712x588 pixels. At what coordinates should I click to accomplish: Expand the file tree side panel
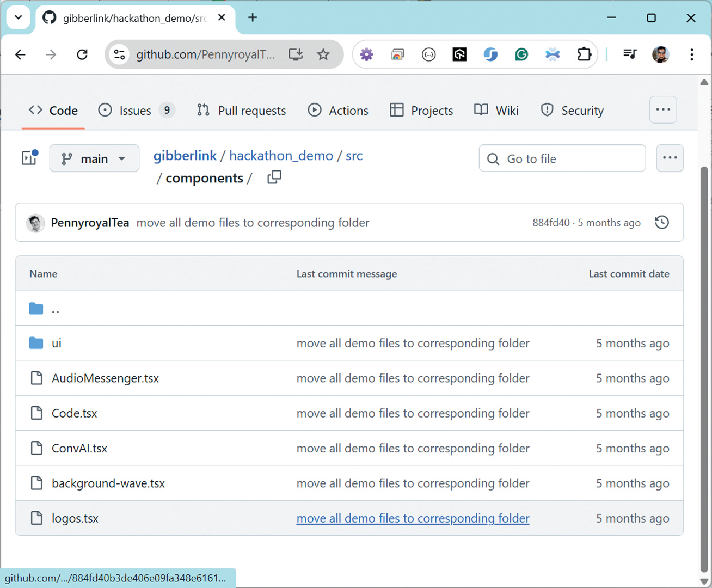pyautogui.click(x=29, y=158)
